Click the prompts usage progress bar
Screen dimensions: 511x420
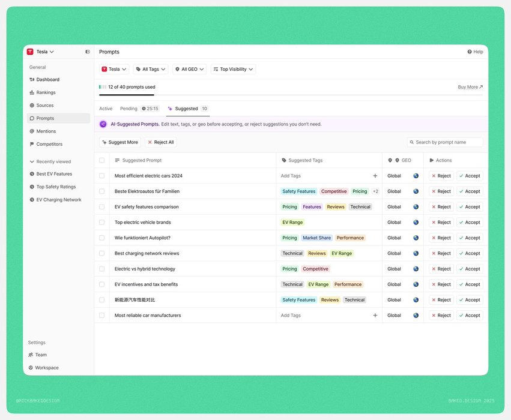click(x=291, y=95)
